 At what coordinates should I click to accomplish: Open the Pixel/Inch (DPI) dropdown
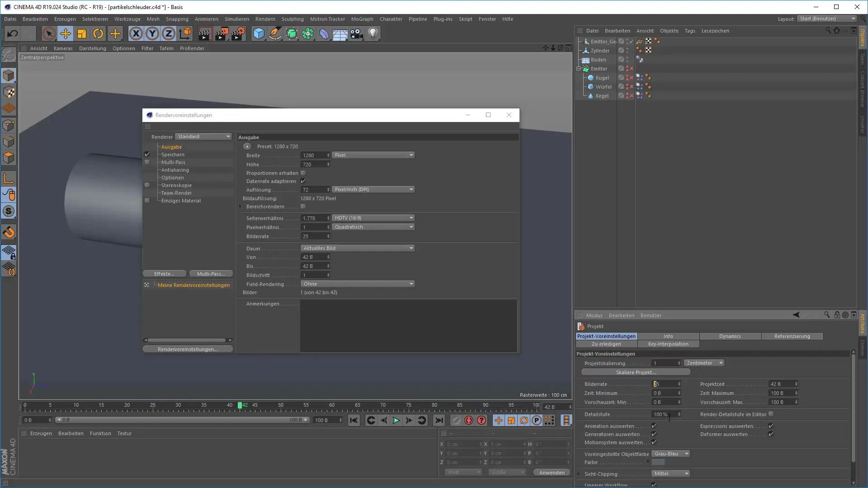[x=373, y=189]
